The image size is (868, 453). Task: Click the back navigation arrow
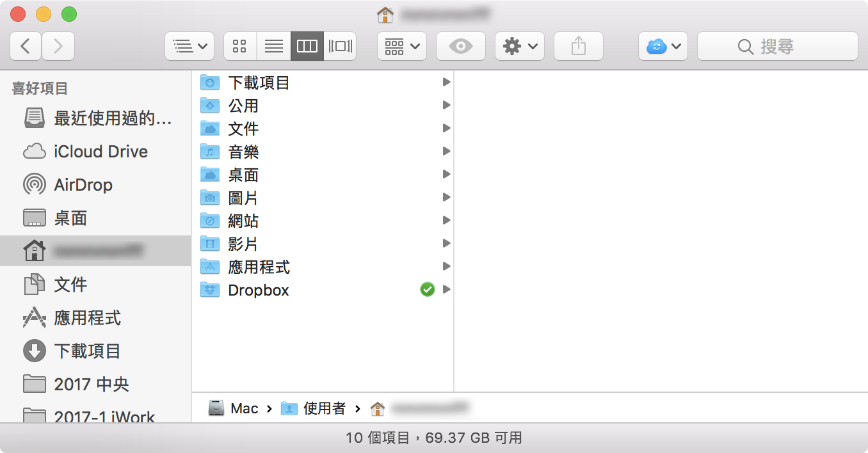26,46
